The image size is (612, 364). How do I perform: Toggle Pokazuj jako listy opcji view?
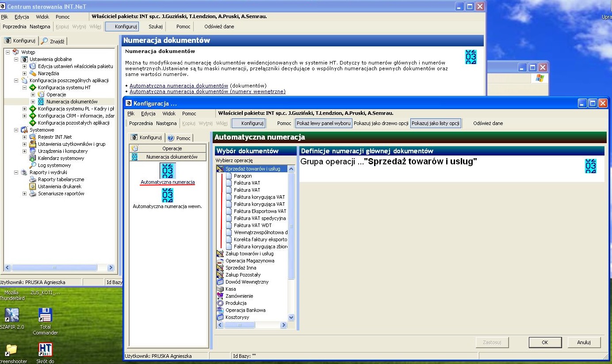click(436, 123)
